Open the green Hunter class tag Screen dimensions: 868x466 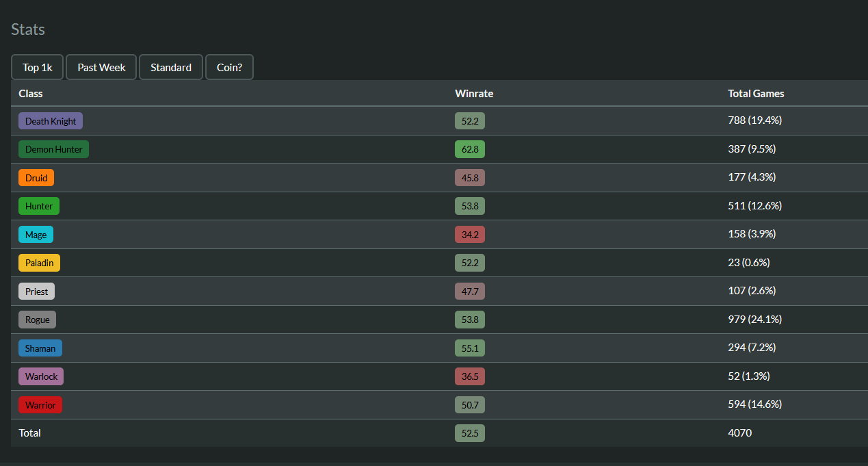pos(39,206)
